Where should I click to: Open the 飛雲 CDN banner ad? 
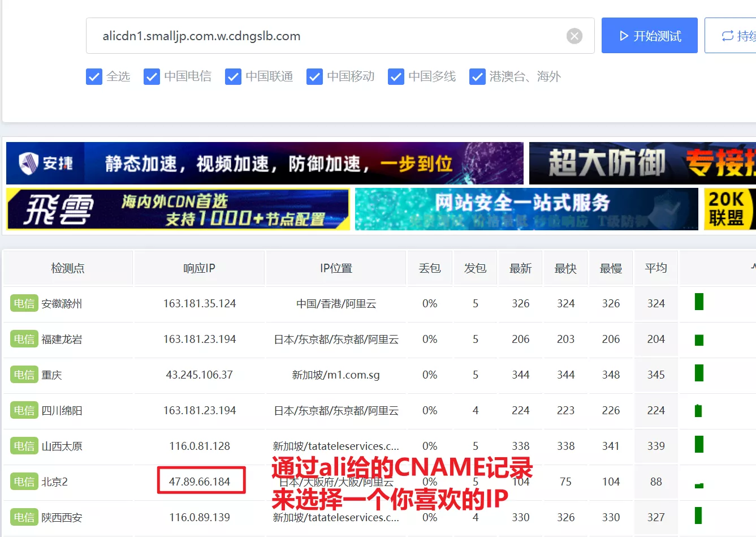(x=178, y=209)
